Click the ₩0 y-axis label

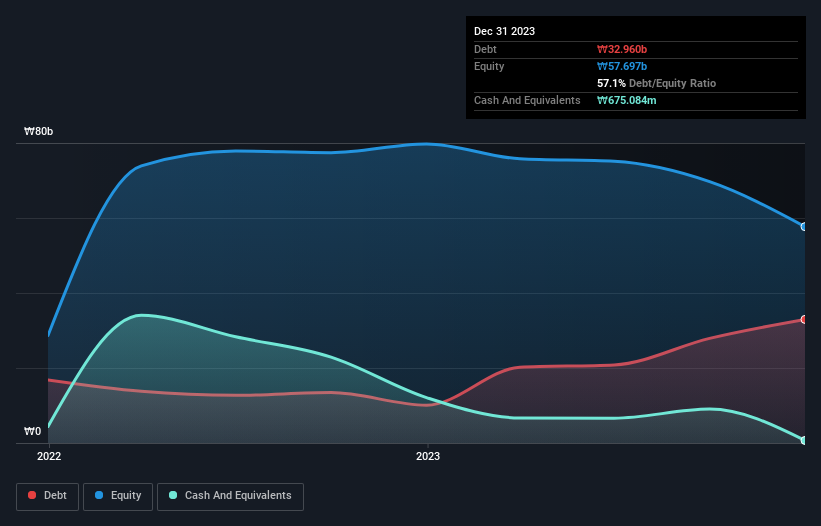tap(32, 431)
